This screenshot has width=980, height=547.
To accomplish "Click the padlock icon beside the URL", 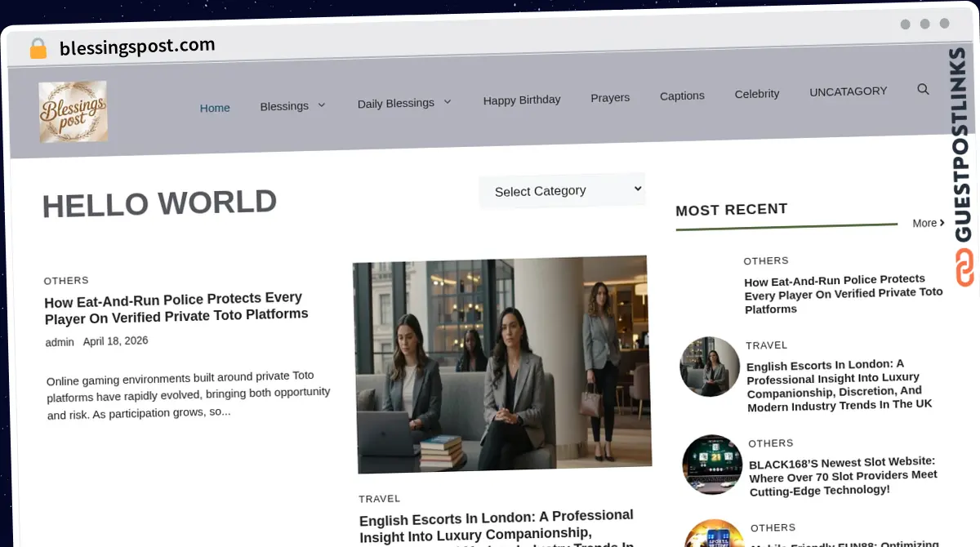I will coord(38,49).
